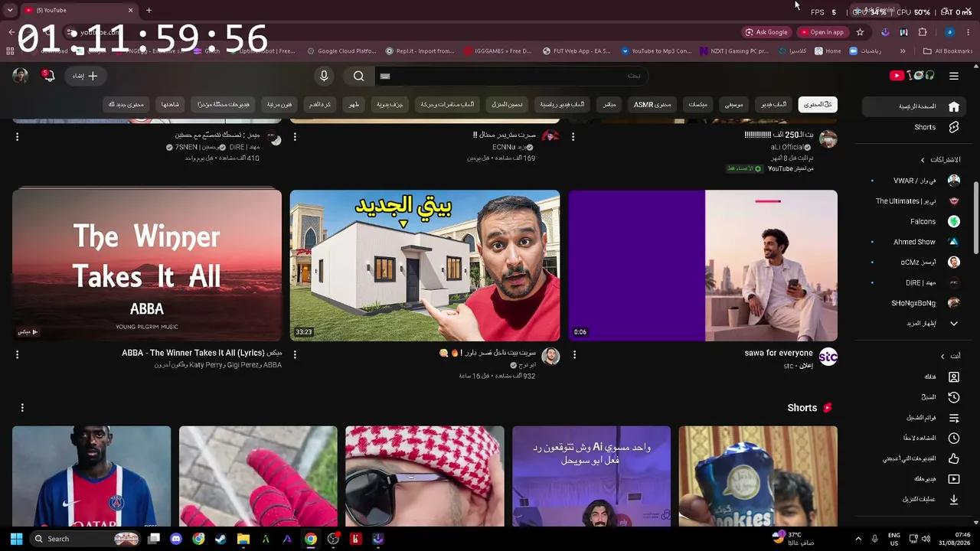980x551 pixels.
Task: Select the Football (كرة القدم) chip
Action: click(x=319, y=104)
